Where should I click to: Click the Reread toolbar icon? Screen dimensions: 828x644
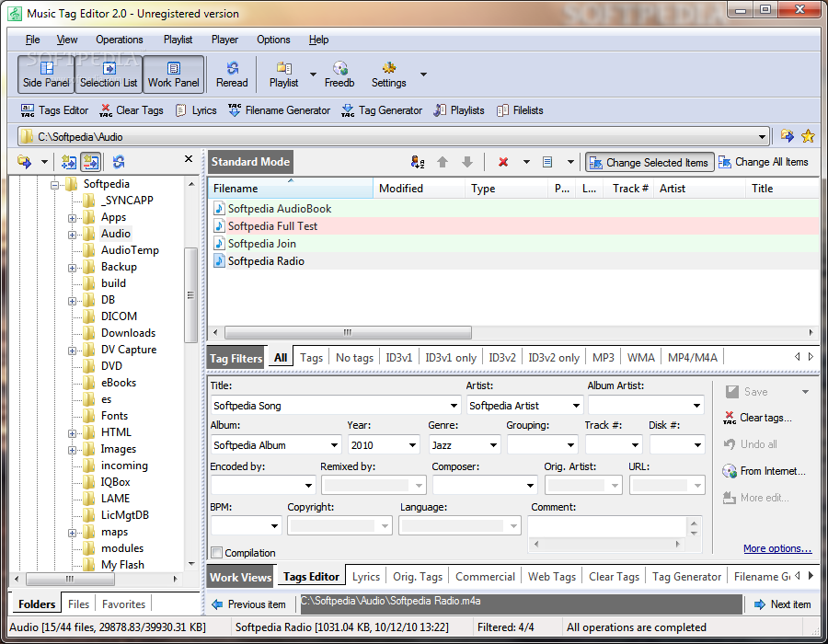(x=232, y=75)
